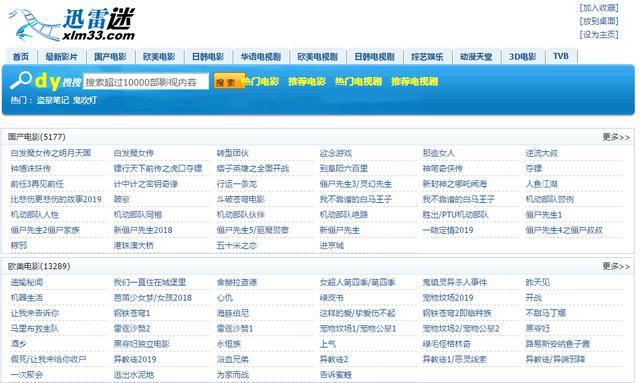This screenshot has width=640, height=383.
Task: Open movie 港珠澳大桥
Action: [x=133, y=245]
